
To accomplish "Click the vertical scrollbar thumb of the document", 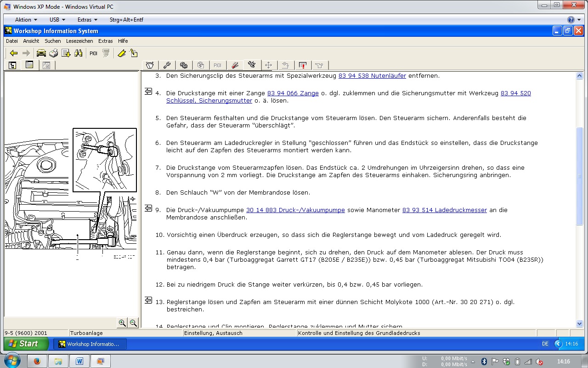I will point(579,176).
